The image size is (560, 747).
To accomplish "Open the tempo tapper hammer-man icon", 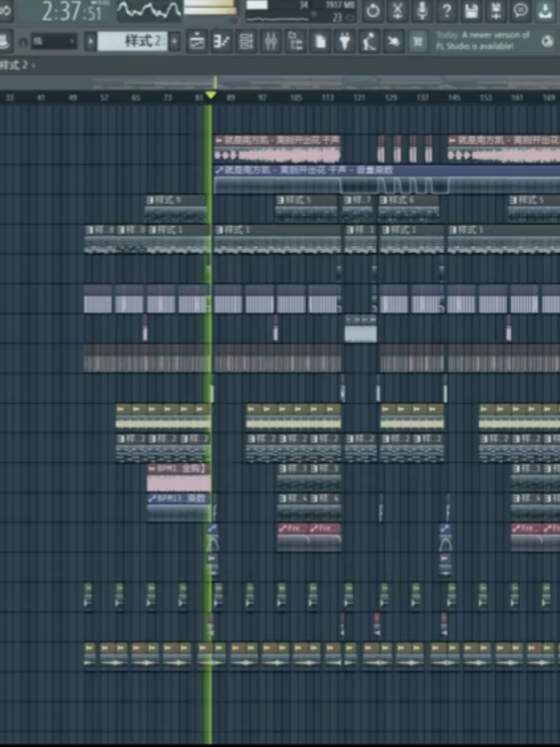I will tap(370, 42).
